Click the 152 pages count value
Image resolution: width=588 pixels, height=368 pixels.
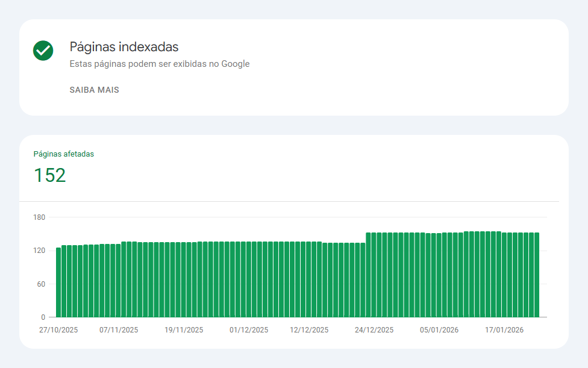(49, 175)
